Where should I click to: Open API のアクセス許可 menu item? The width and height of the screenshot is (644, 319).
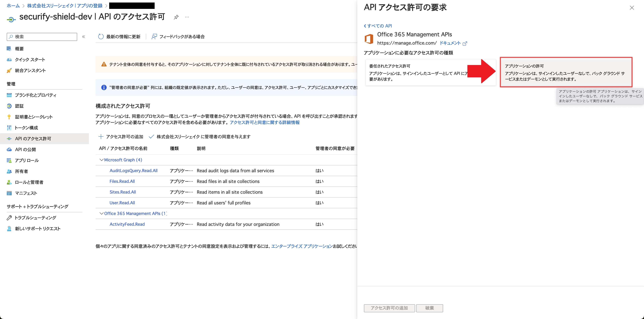coord(44,139)
